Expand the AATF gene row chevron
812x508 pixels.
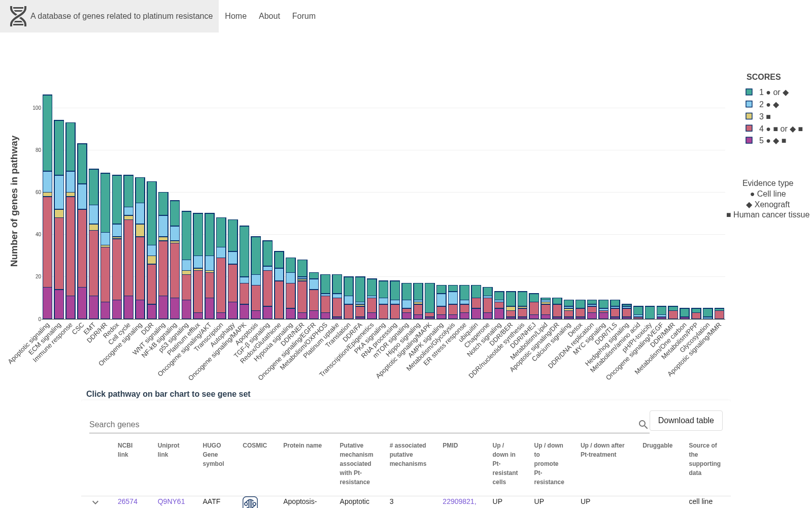pos(95,502)
